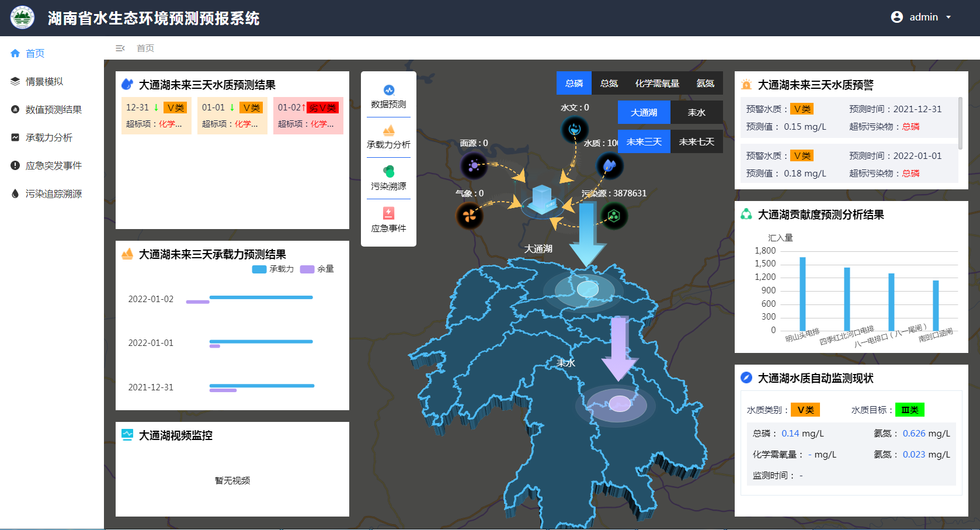980x530 pixels.
Task: Switch to the 总氮 indicator tab
Action: (609, 84)
